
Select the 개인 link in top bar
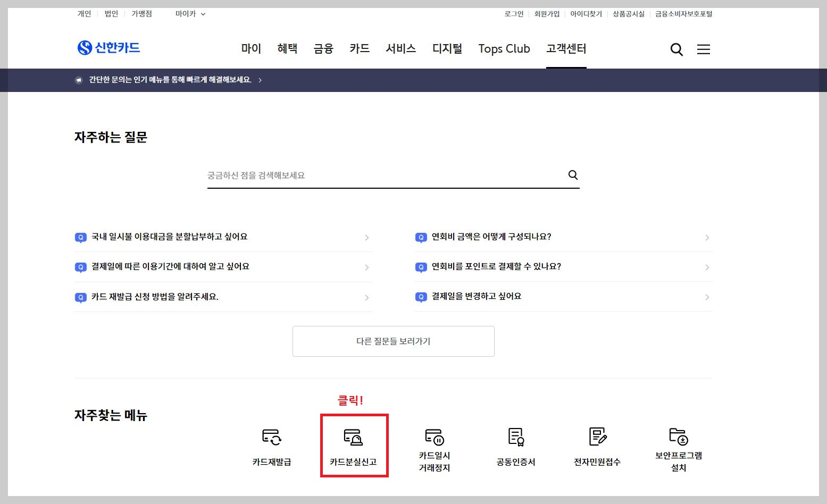point(85,14)
